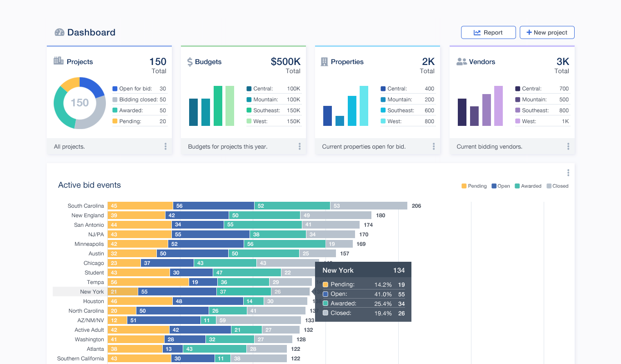
Task: Hide Closed series via chart legend
Action: [x=557, y=186]
